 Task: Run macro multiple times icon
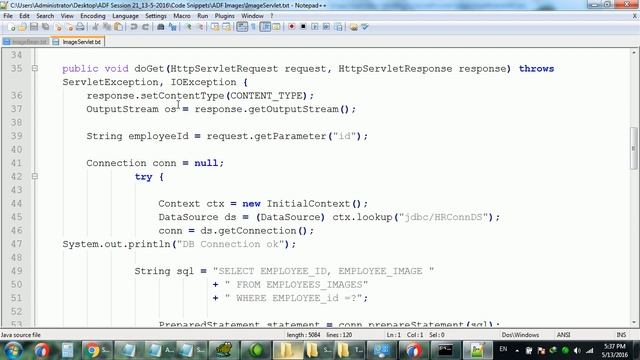click(x=326, y=27)
